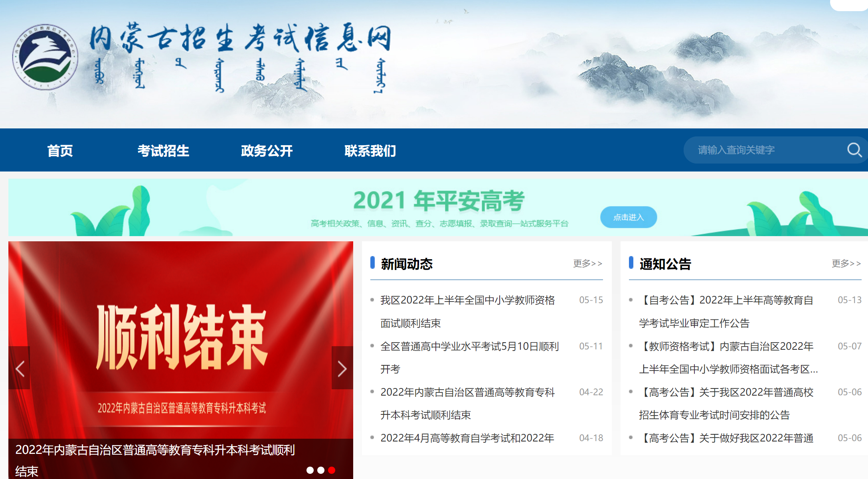Open the 考试招生 navigation menu

(163, 151)
